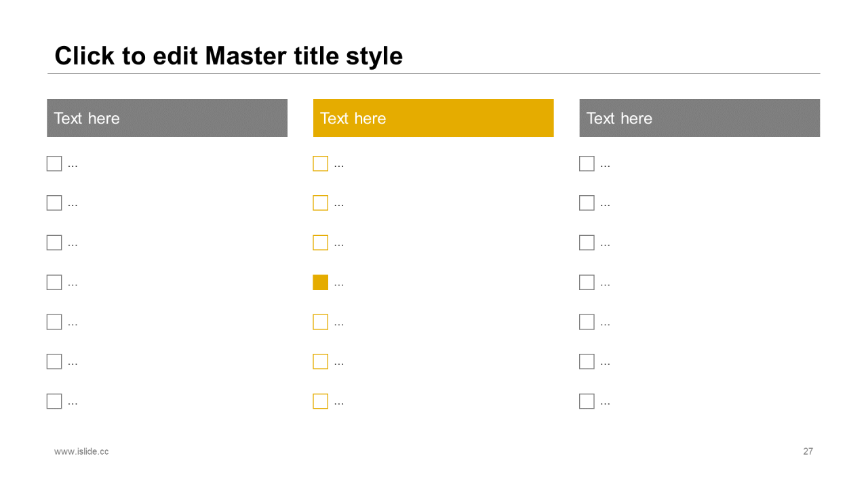
Task: Open the www.islide.cc footer link
Action: pyautogui.click(x=81, y=451)
